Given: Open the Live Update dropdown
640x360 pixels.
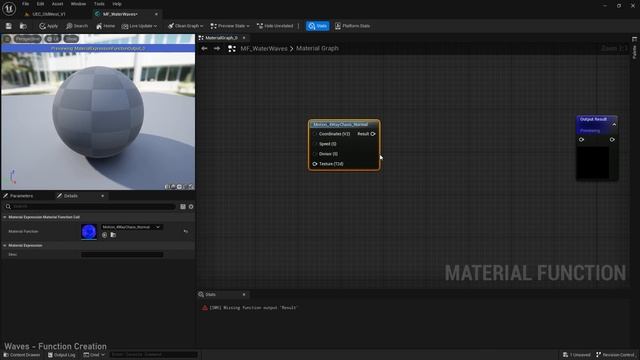Looking at the screenshot, I should 139,26.
